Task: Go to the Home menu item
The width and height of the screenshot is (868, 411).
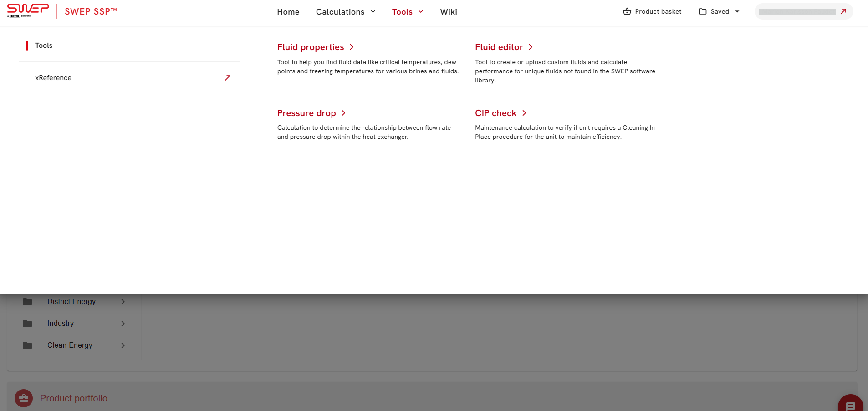Action: click(x=288, y=12)
